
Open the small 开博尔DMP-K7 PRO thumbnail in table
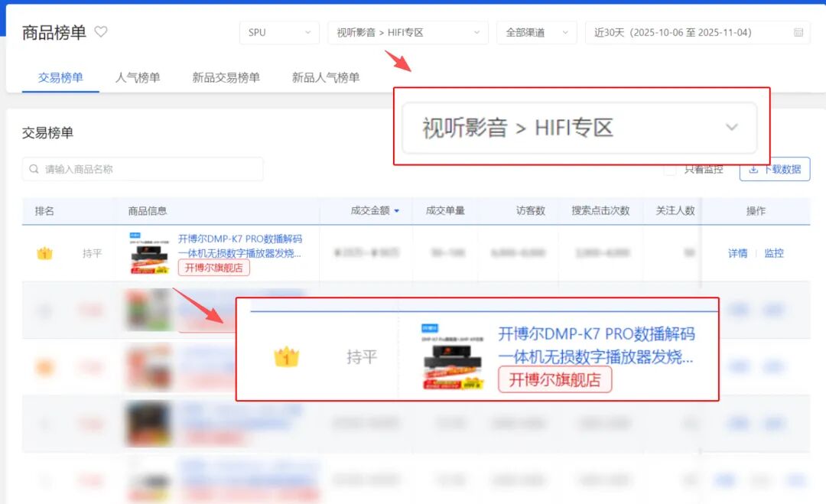[x=149, y=253]
